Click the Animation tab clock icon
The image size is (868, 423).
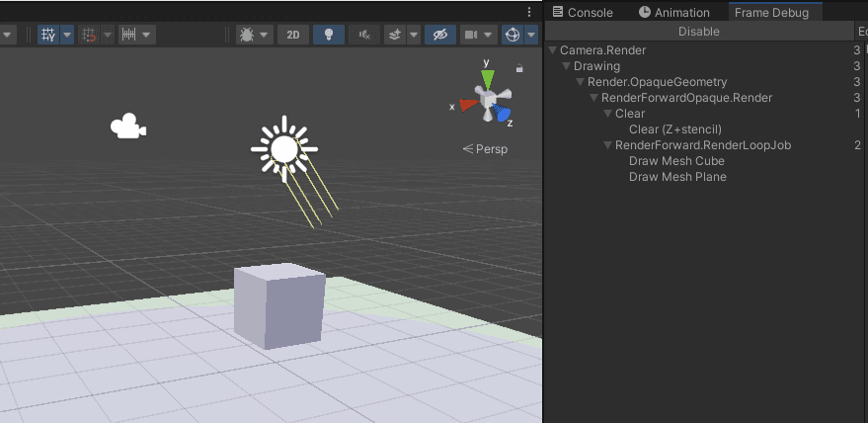click(645, 12)
